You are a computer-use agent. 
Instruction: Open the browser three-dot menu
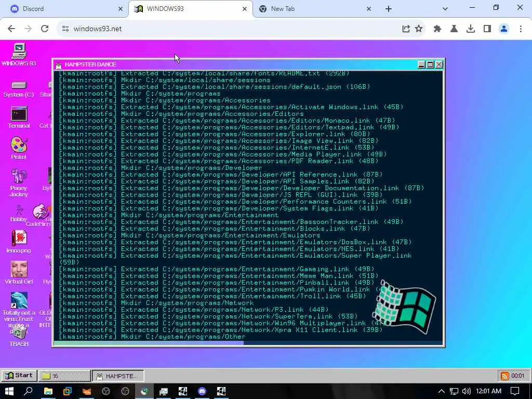[521, 29]
